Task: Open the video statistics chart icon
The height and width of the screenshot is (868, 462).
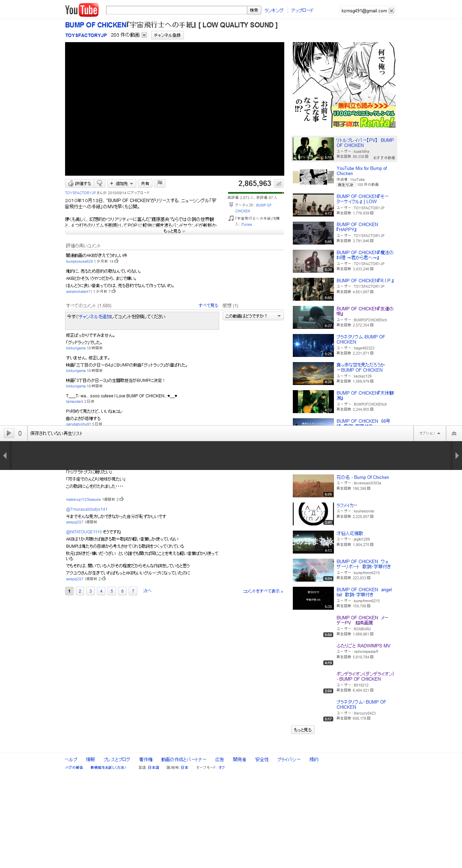Action: click(x=279, y=184)
